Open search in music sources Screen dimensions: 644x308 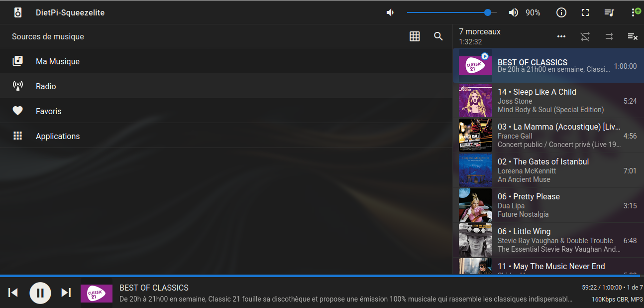[438, 36]
